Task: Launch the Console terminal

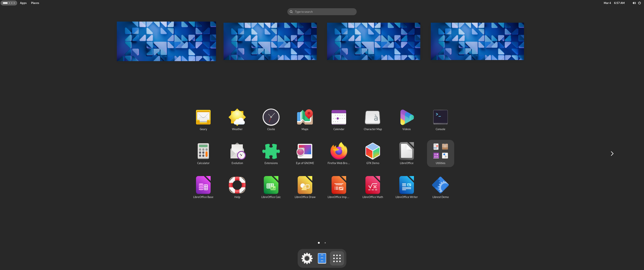Action: point(440,117)
